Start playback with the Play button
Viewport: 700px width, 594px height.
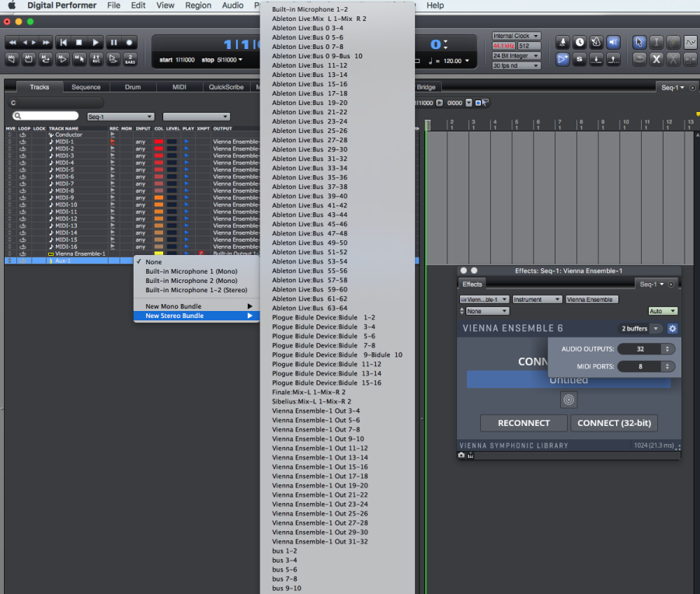point(96,43)
